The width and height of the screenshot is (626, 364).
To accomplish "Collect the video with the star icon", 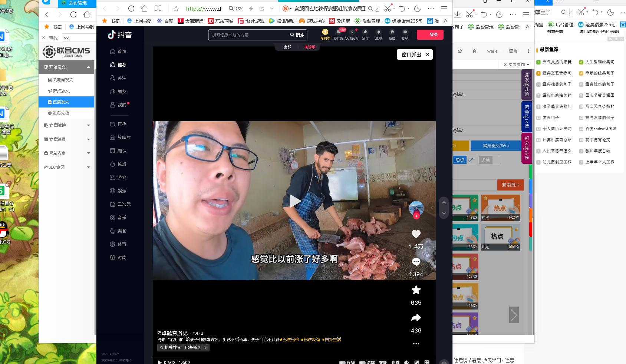I will tap(416, 290).
